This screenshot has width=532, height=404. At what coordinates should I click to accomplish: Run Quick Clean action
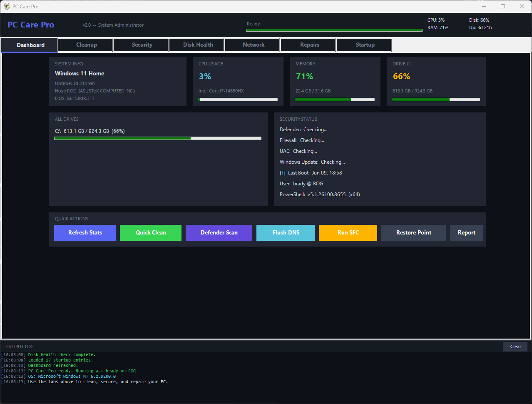[151, 233]
